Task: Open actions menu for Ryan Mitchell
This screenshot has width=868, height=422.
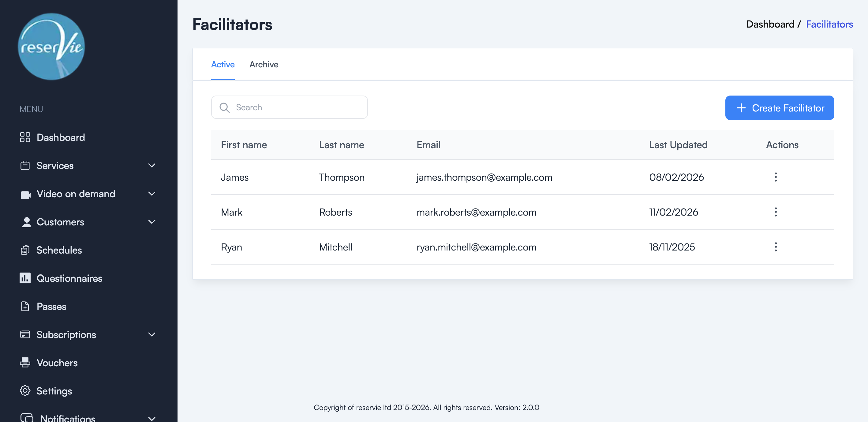Action: tap(776, 247)
